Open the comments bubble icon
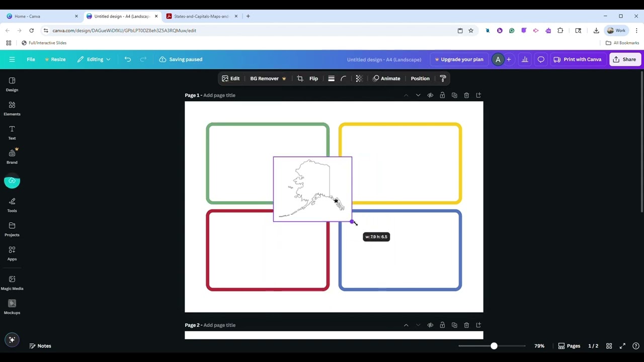Image resolution: width=644 pixels, height=362 pixels. pos(541,59)
